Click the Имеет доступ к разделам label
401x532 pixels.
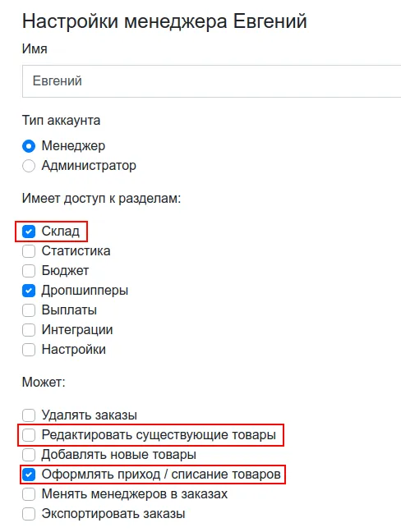click(101, 198)
